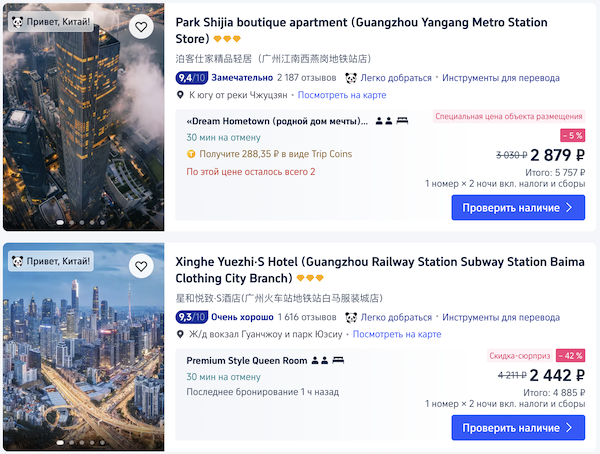Open map view link for Park Shijia

click(342, 95)
